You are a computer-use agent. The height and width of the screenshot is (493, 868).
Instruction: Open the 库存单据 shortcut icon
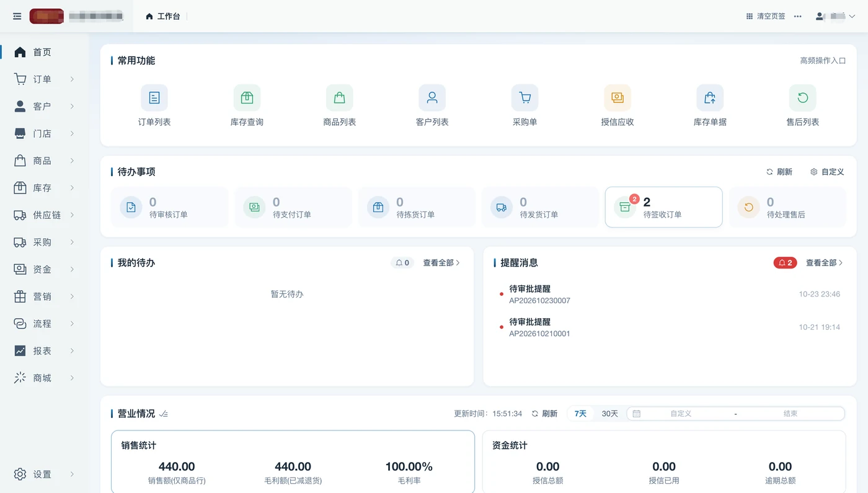[x=710, y=98]
